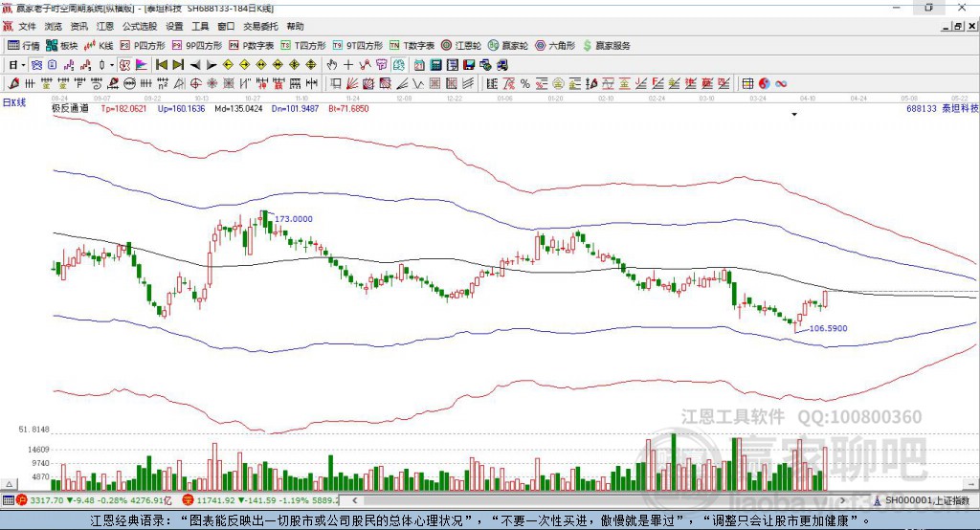980x530 pixels.
Task: Click the floppy disk save icon
Action: 469,65
